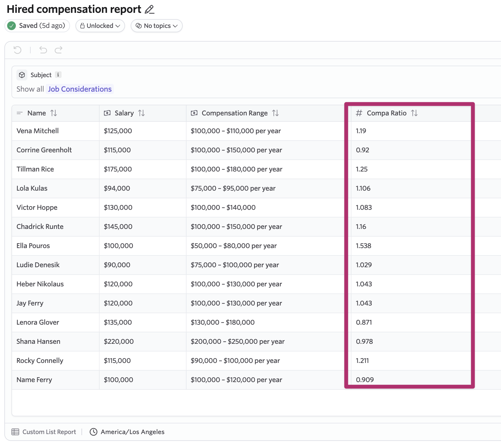Image resolution: width=501 pixels, height=448 pixels.
Task: Sort by Name column arrows
Action: click(x=54, y=113)
